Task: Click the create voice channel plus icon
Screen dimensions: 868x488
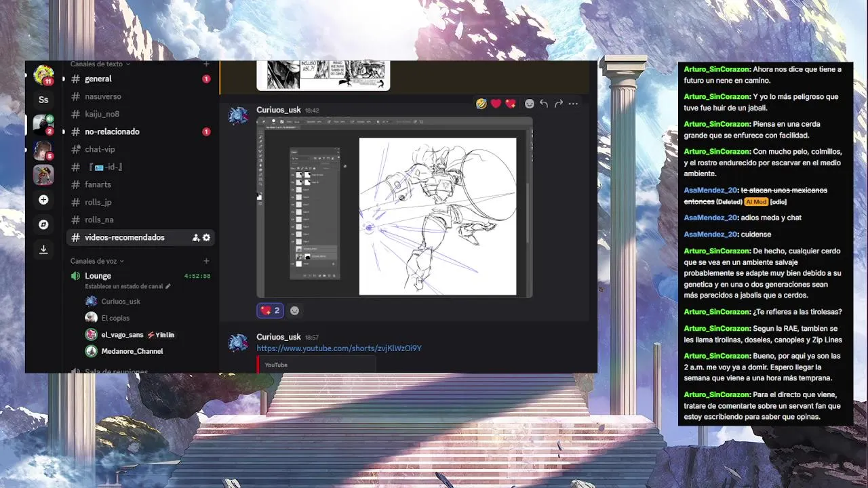Action: (x=206, y=261)
